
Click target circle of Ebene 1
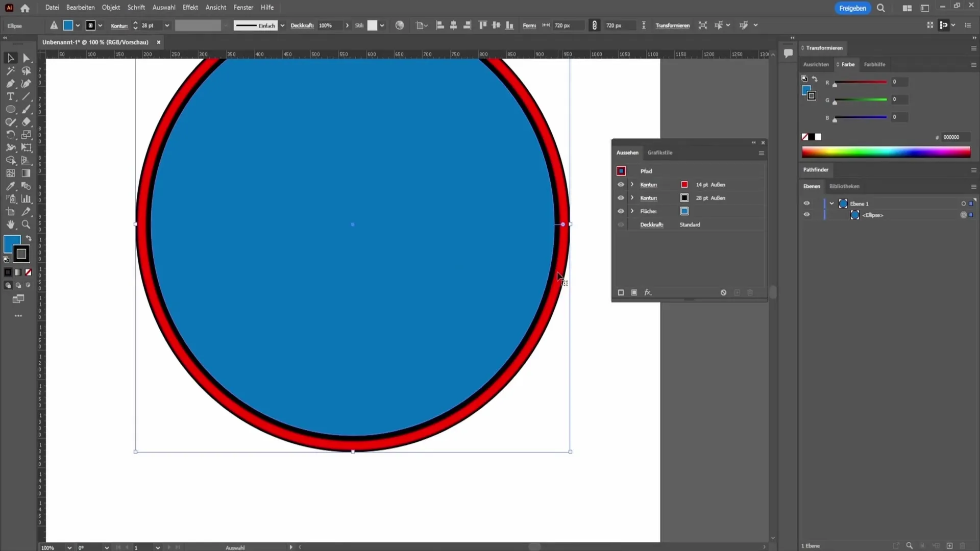963,204
